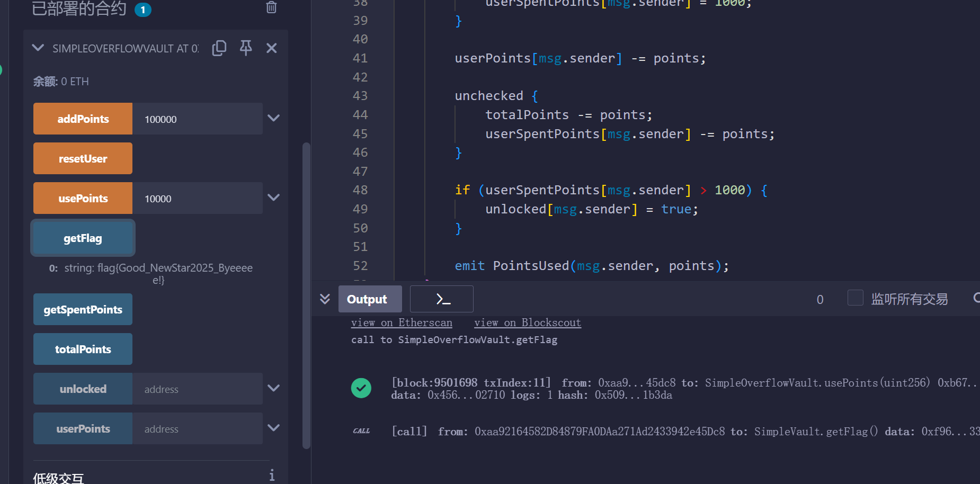The width and height of the screenshot is (980, 484).
Task: Call the getFlag function
Action: pos(83,238)
